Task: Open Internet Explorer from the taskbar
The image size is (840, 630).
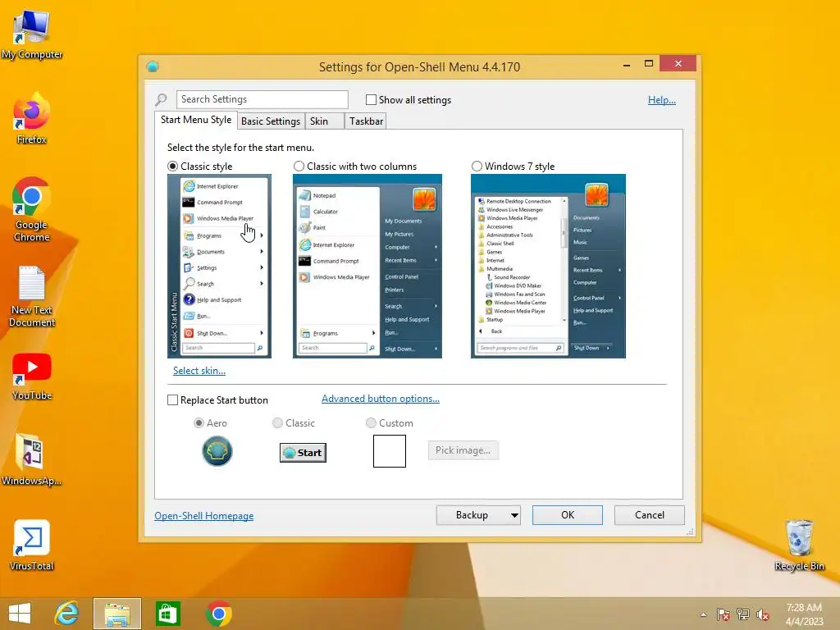Action: coord(67,614)
